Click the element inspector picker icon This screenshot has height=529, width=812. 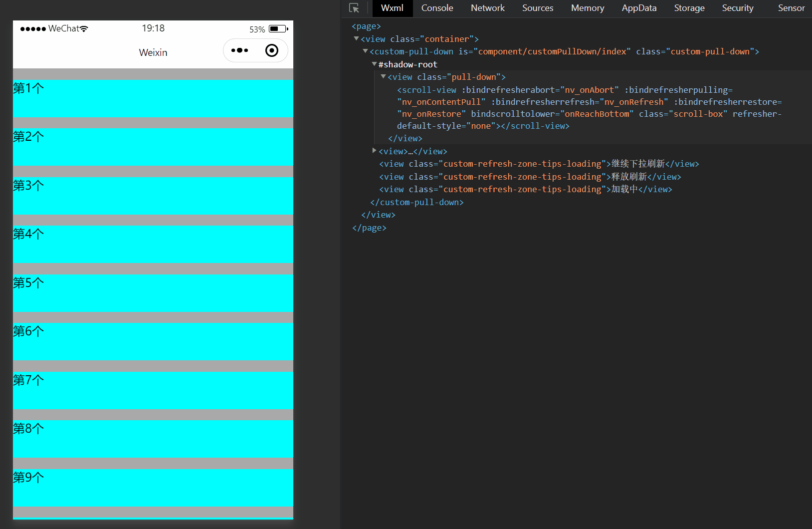354,8
